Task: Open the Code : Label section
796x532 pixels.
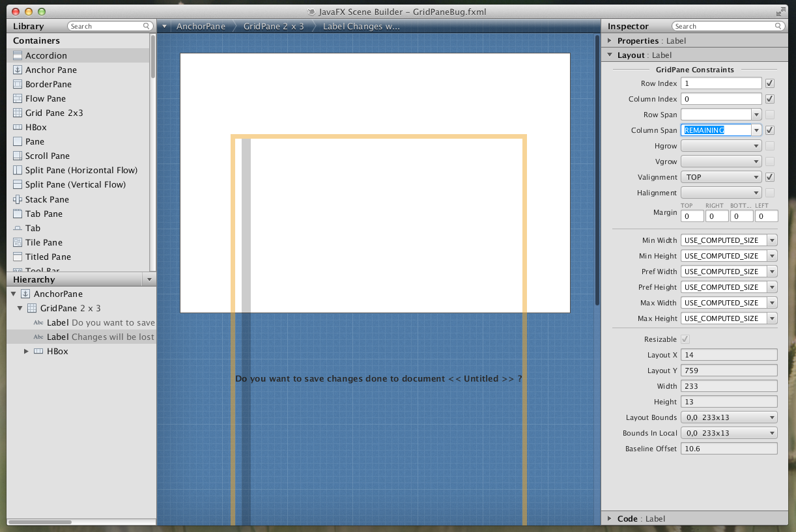Action: coord(610,519)
